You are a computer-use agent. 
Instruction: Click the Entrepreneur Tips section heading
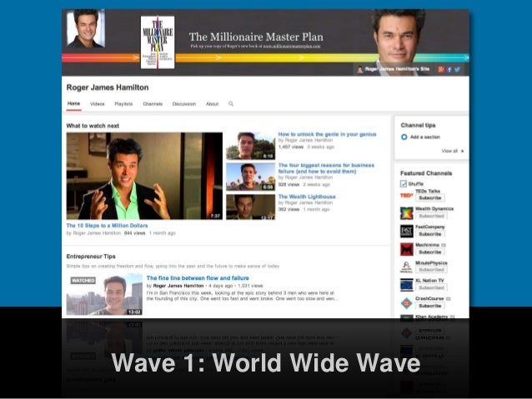[91, 257]
